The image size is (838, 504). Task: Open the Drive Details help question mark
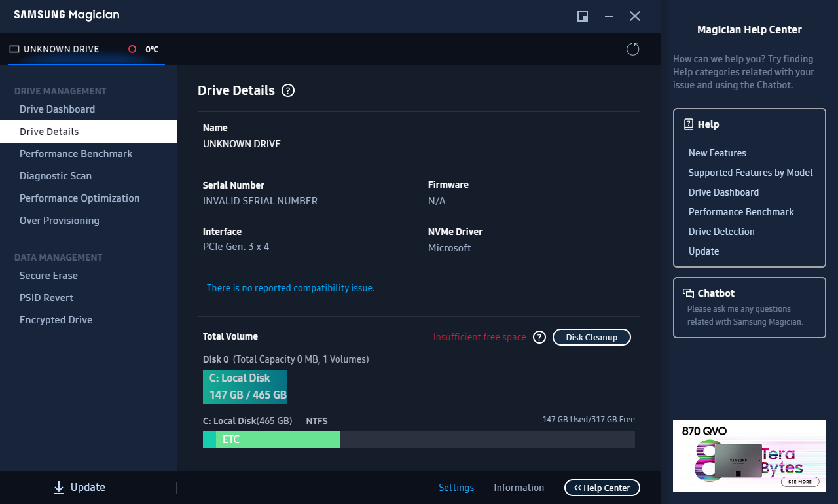click(x=288, y=91)
